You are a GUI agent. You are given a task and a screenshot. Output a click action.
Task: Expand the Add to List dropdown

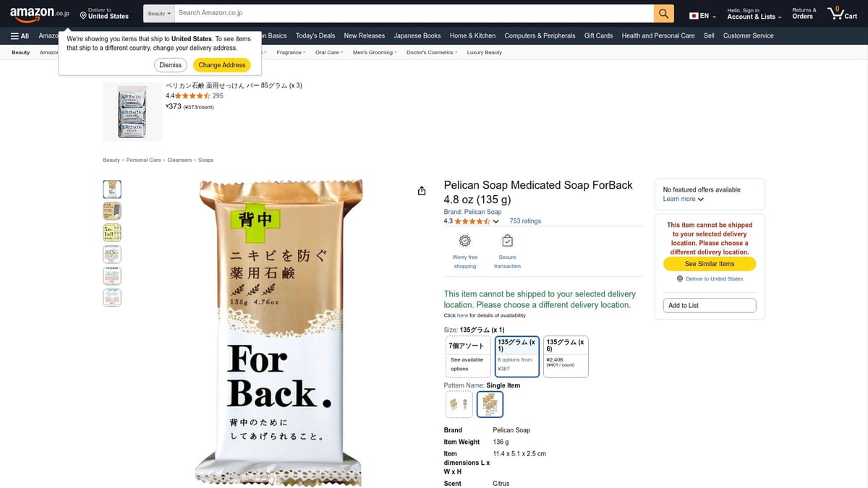709,305
